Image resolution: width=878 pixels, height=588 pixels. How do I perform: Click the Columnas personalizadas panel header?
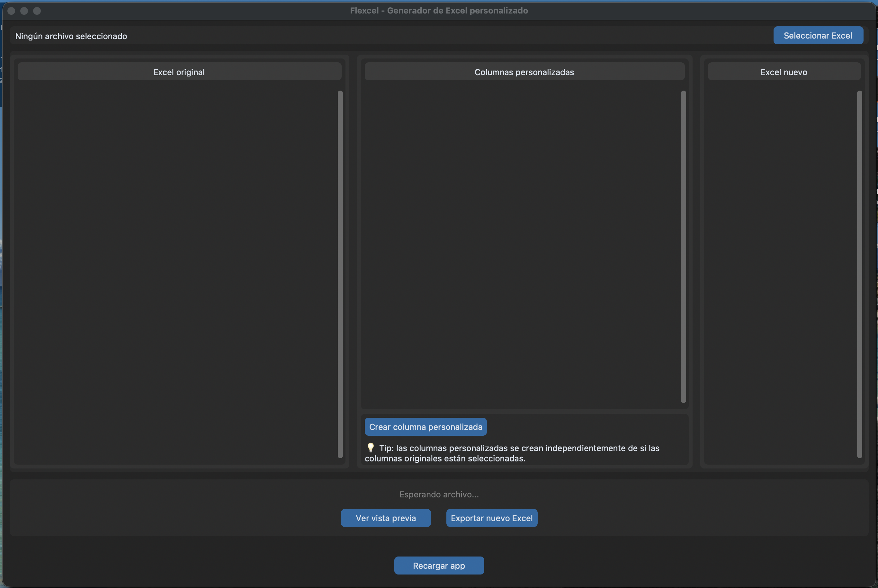pyautogui.click(x=524, y=72)
